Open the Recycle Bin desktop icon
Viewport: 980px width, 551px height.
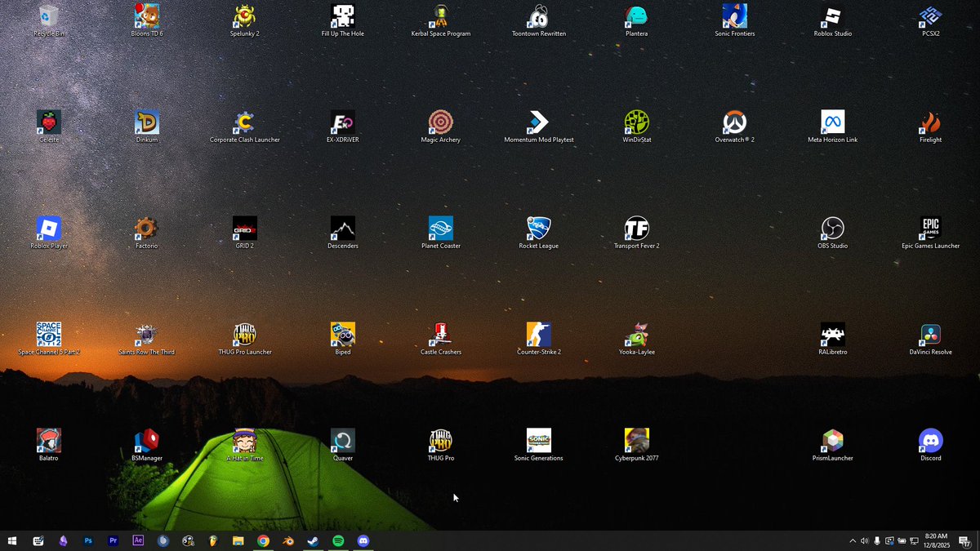pos(49,20)
